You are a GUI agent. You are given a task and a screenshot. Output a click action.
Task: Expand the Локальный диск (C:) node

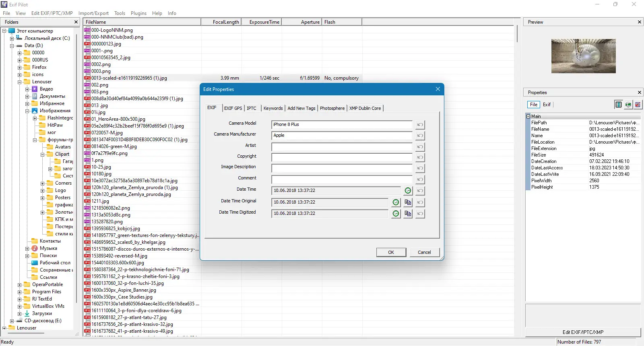click(x=12, y=39)
